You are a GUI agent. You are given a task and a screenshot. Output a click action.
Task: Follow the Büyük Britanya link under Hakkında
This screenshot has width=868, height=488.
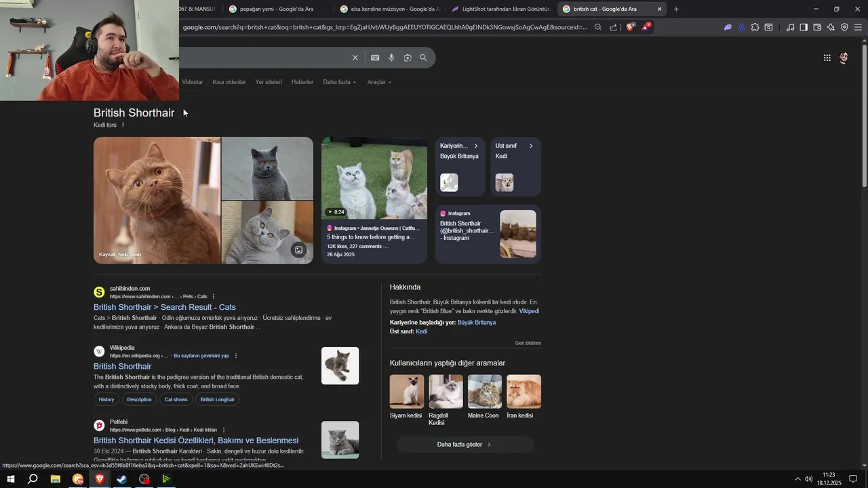477,323
